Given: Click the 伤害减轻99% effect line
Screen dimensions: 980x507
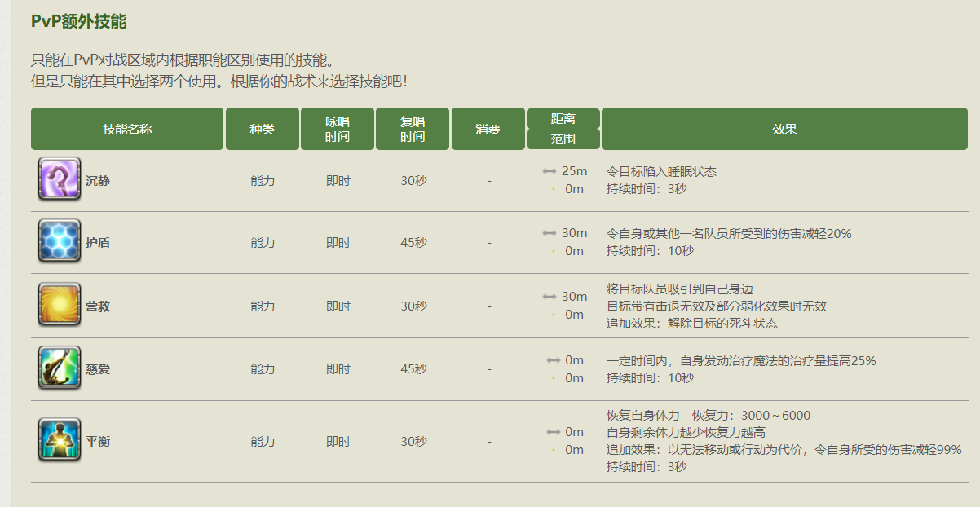Looking at the screenshot, I should (784, 450).
